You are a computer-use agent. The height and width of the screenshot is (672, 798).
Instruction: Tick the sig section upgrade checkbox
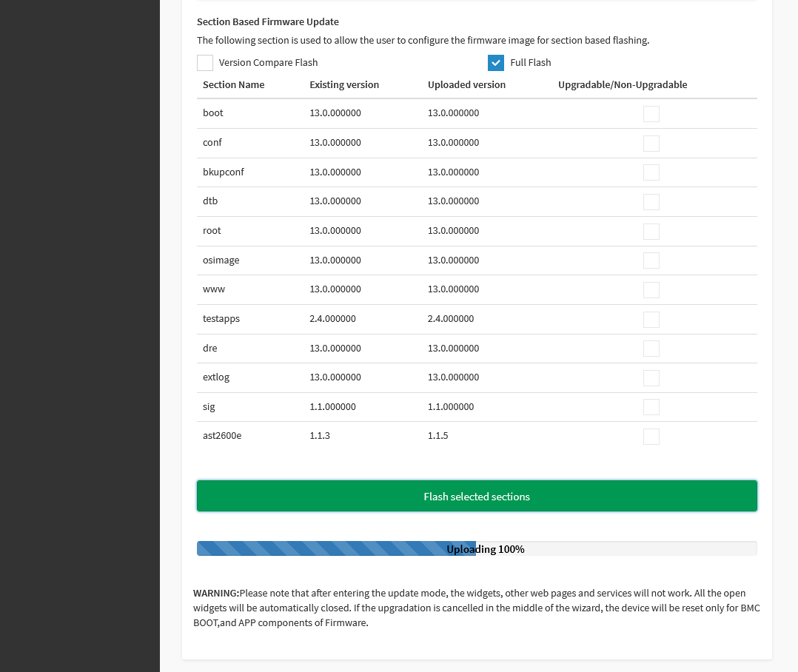(x=651, y=407)
